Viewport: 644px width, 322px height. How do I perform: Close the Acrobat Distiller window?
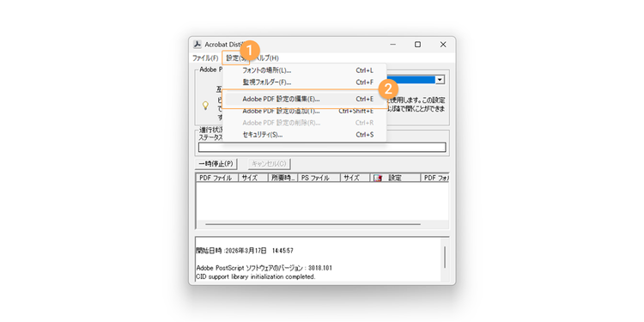pos(443,45)
